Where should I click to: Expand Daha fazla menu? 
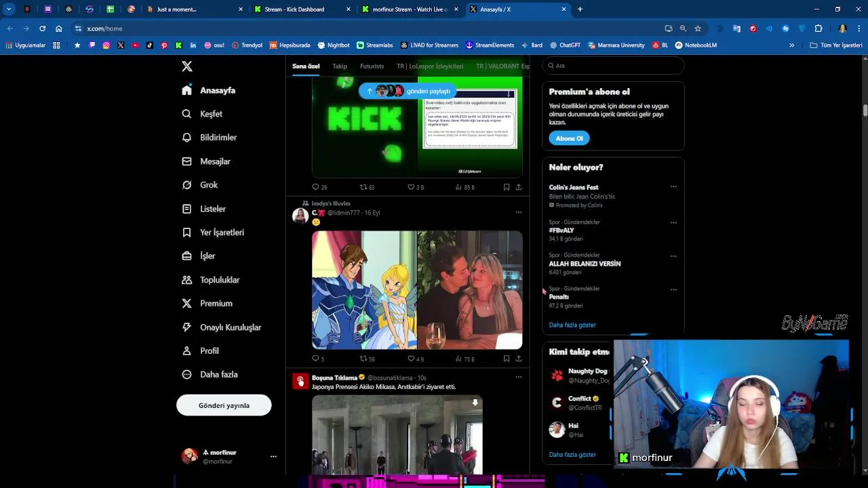tap(210, 375)
